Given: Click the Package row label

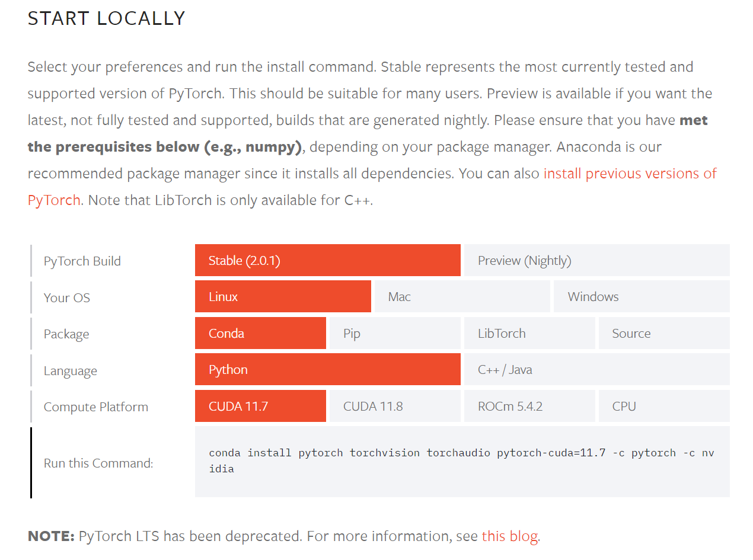Looking at the screenshot, I should [x=66, y=334].
